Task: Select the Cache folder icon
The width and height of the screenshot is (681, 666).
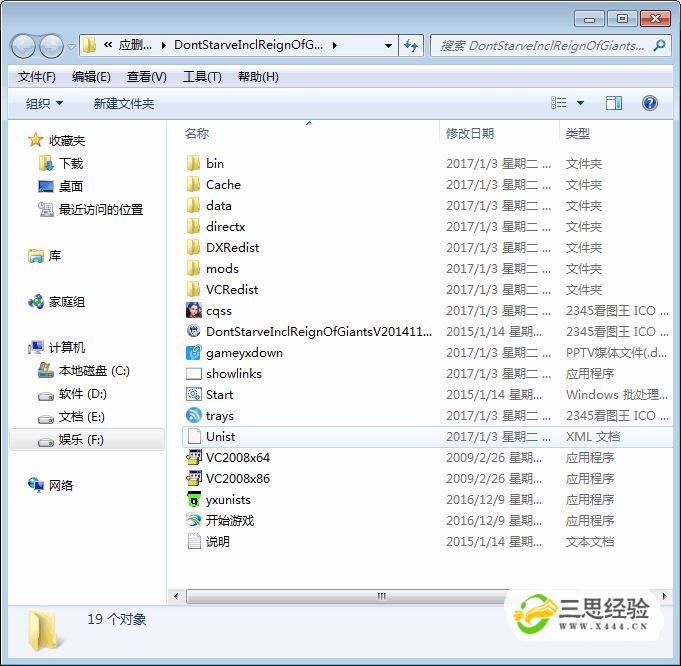Action: [194, 185]
